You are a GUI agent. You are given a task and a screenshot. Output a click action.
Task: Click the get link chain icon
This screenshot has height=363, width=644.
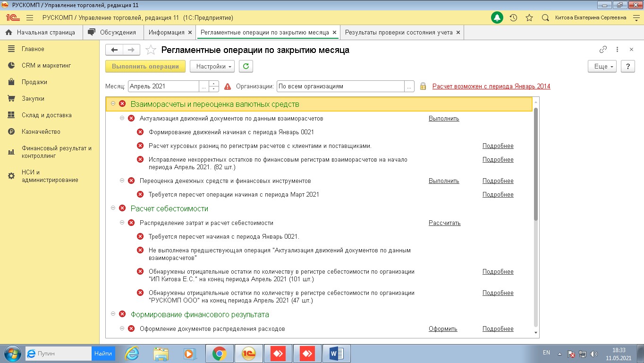603,50
